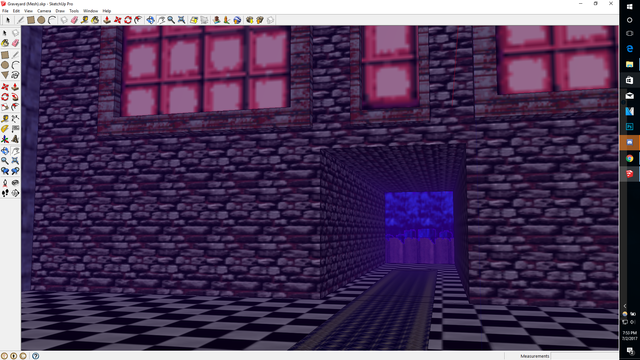Viewport: 640px width, 360px height.
Task: Click the Next view icon in the left palette
Action: point(15,171)
